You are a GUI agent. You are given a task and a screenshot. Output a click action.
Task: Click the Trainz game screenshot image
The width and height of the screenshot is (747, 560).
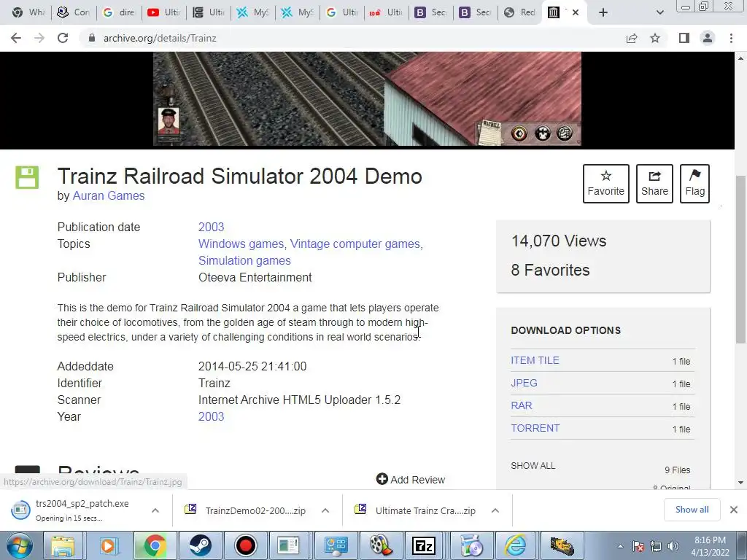[x=367, y=98]
